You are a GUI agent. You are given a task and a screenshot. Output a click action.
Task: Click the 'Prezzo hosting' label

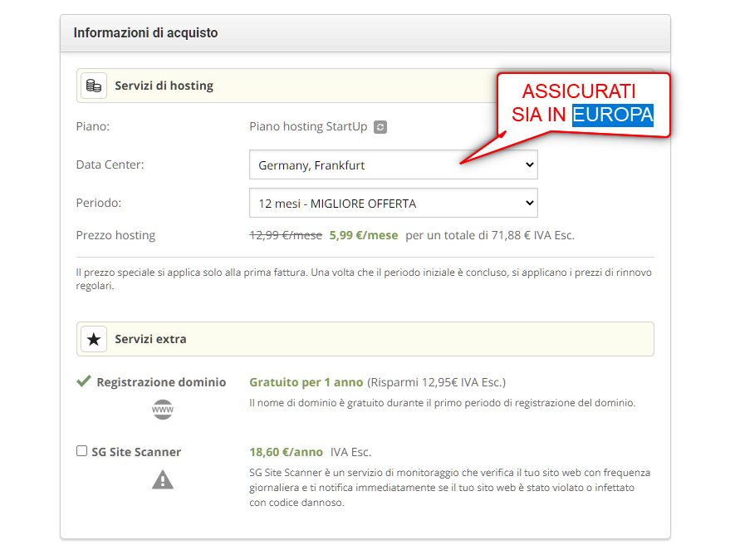115,235
